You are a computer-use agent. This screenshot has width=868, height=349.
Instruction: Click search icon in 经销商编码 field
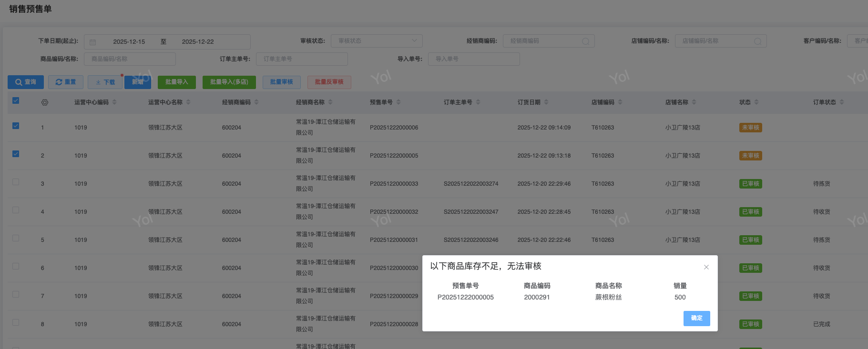[585, 41]
